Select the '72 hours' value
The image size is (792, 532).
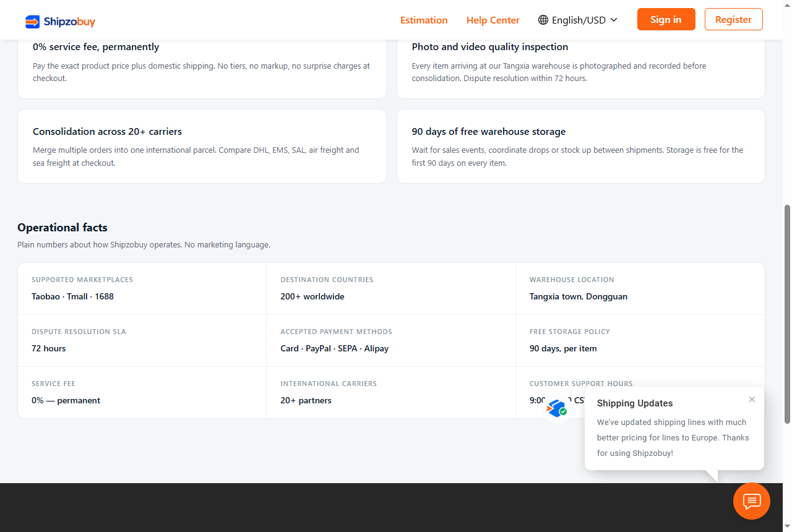[49, 348]
